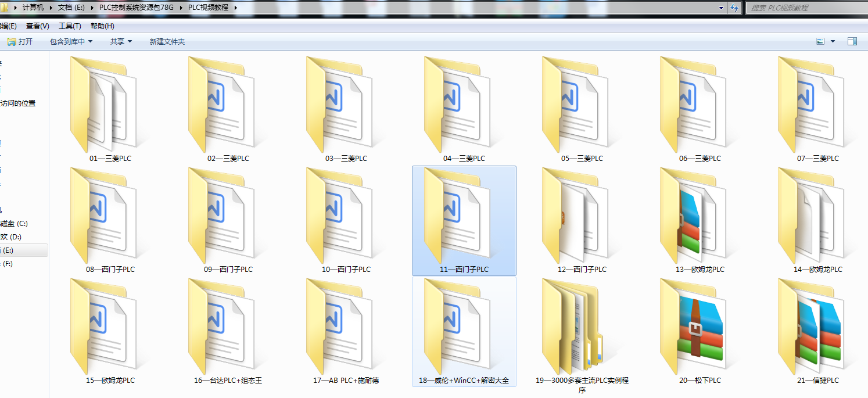The height and width of the screenshot is (398, 868).
Task: Select the 09—西门子PLC folder icon
Action: click(x=221, y=214)
